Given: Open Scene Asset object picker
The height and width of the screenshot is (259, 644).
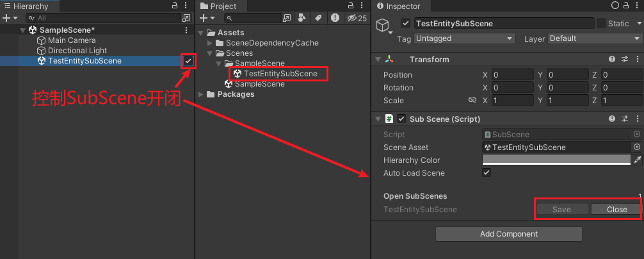Looking at the screenshot, I should pyautogui.click(x=636, y=147).
